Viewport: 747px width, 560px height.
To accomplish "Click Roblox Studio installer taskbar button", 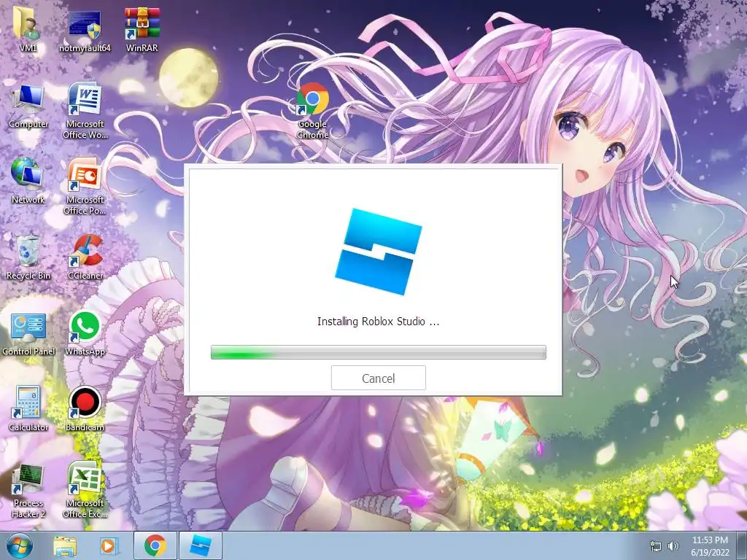I will (x=200, y=545).
